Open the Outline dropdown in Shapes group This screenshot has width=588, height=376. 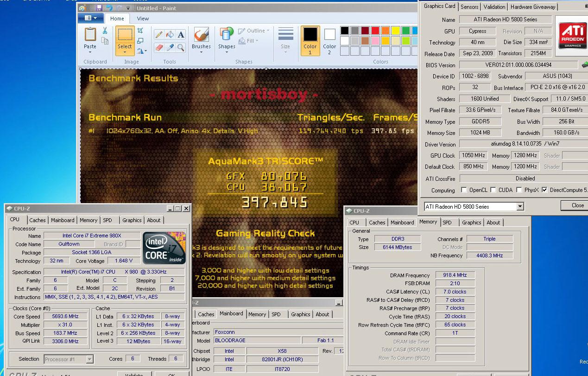pos(254,31)
